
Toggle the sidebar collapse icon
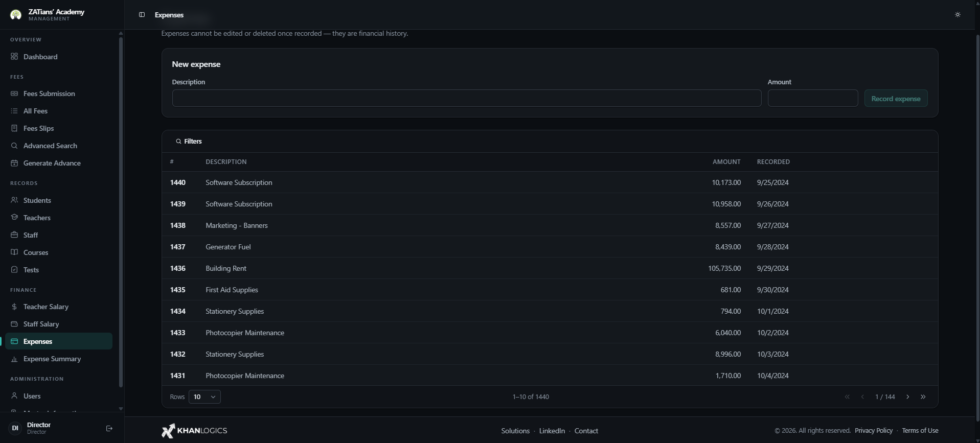pos(142,15)
